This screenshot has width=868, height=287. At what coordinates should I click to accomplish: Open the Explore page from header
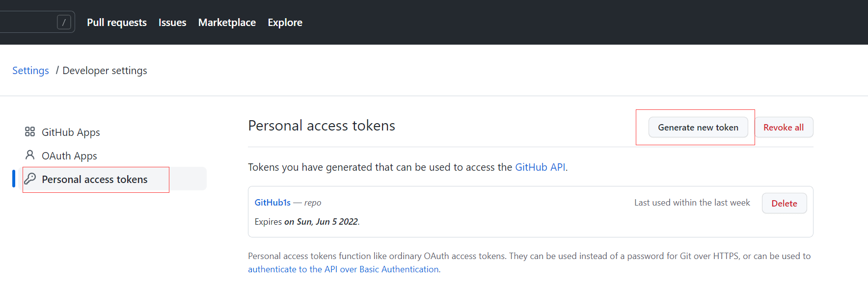(285, 23)
